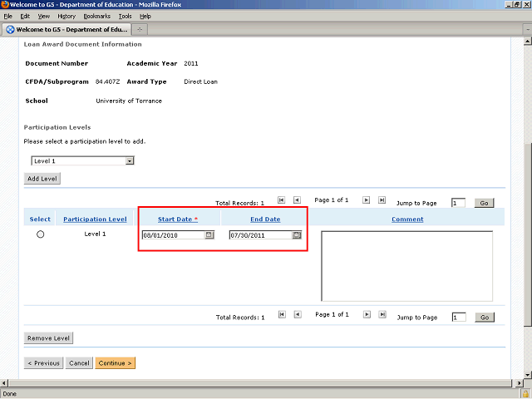This screenshot has width=532, height=399.
Task: Click the Firefox icon in title bar
Action: tap(4, 4)
